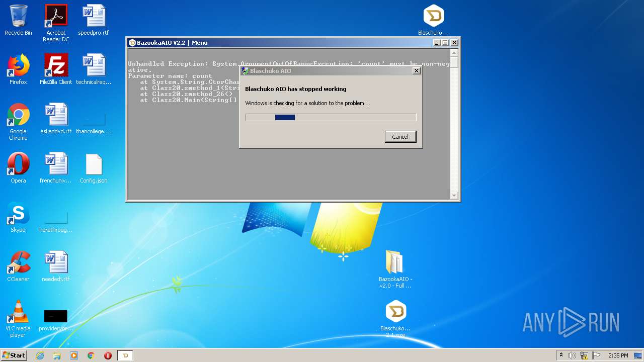Close the BazookaAIO V2.2 window
This screenshot has height=362, width=644.
[x=454, y=43]
